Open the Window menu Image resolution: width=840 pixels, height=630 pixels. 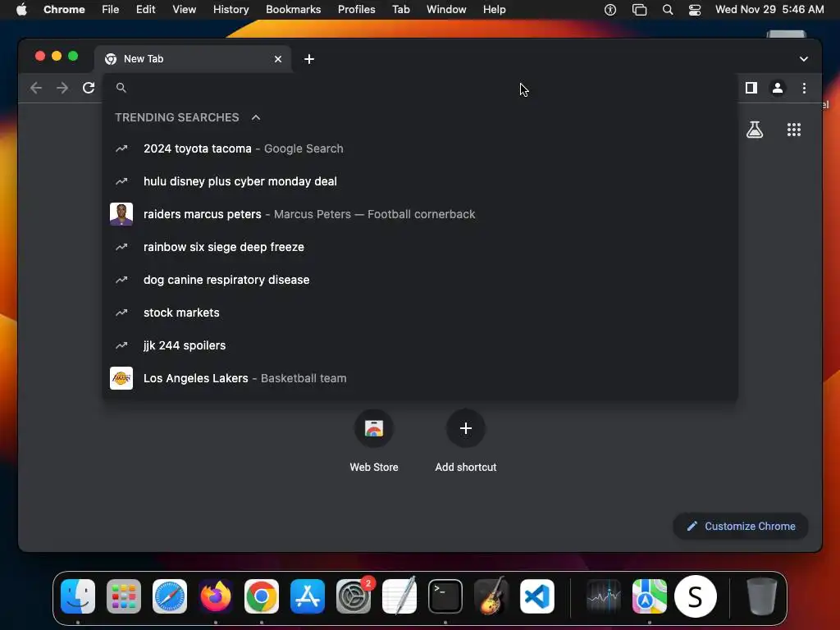point(446,10)
